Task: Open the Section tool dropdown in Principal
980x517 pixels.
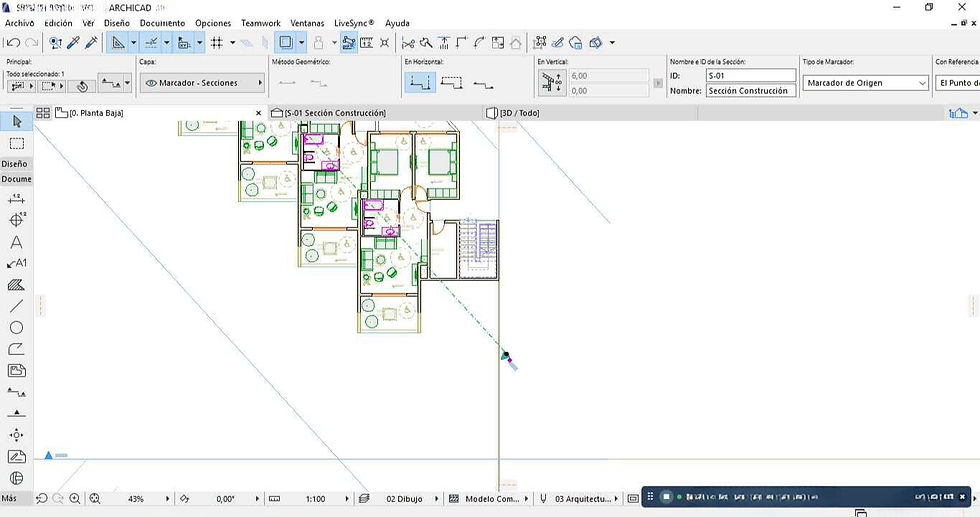Action: point(128,83)
